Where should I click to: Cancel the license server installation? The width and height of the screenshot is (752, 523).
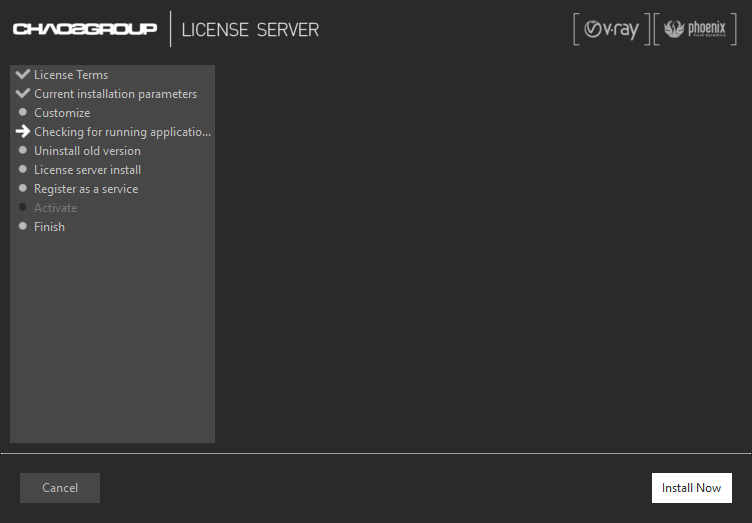tap(60, 488)
